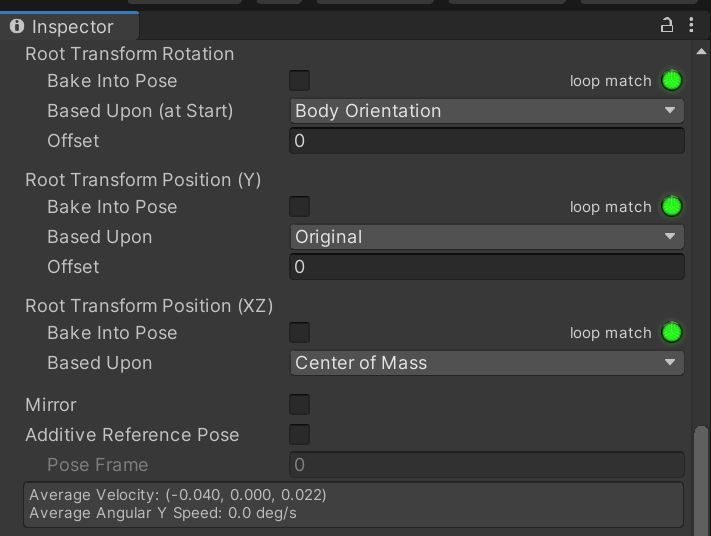Click the Root Transform Position (XZ) heading
711x536 pixels.
149,306
